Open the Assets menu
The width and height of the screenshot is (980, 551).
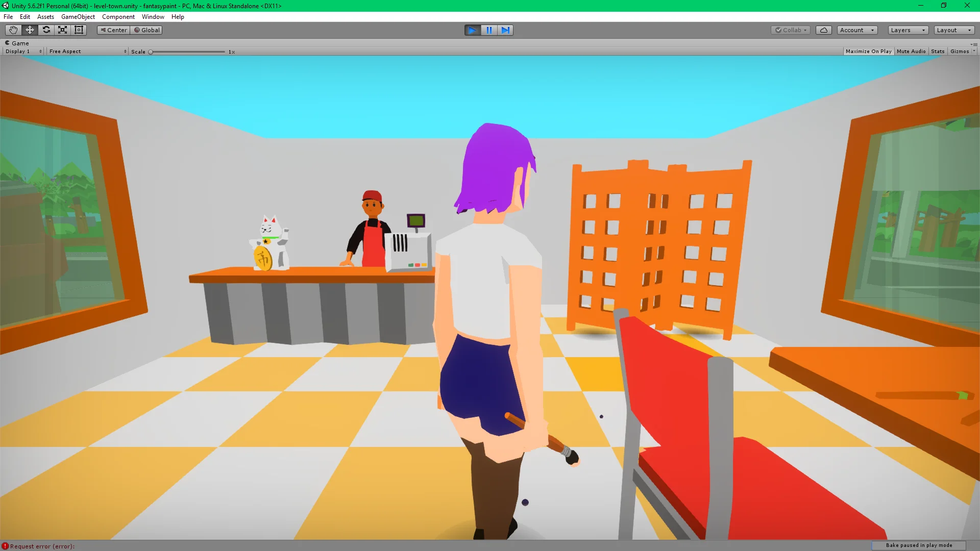[45, 17]
